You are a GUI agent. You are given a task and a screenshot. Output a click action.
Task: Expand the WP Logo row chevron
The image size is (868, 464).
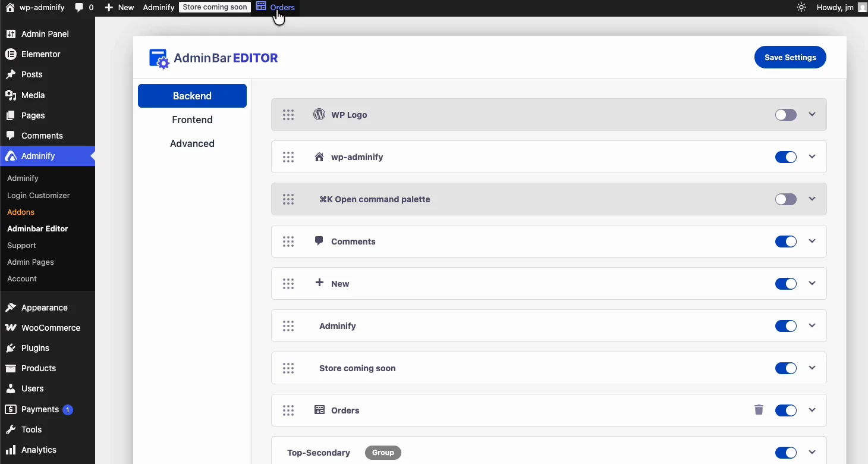tap(813, 114)
